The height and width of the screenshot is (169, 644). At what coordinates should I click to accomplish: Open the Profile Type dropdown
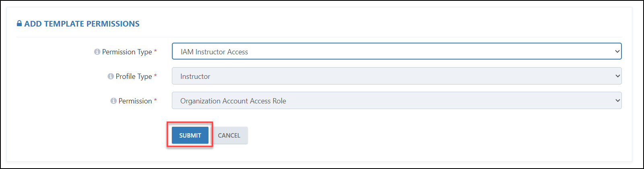pos(396,76)
